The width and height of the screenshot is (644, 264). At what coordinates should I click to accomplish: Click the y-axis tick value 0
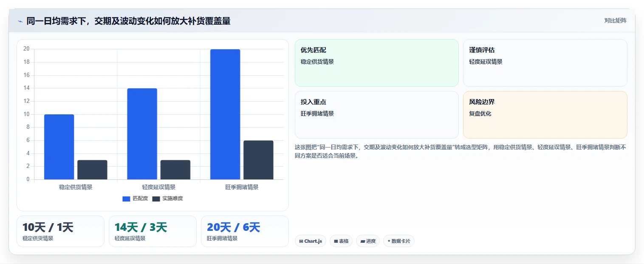[28, 179]
